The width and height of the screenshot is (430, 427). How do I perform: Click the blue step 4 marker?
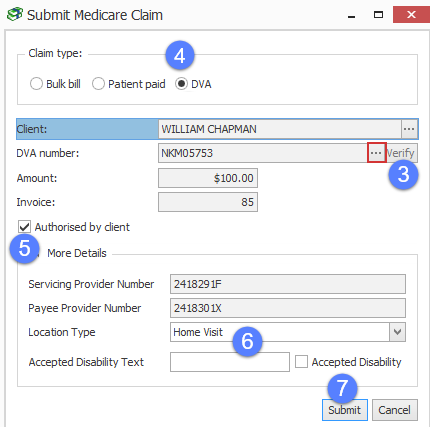tap(180, 55)
